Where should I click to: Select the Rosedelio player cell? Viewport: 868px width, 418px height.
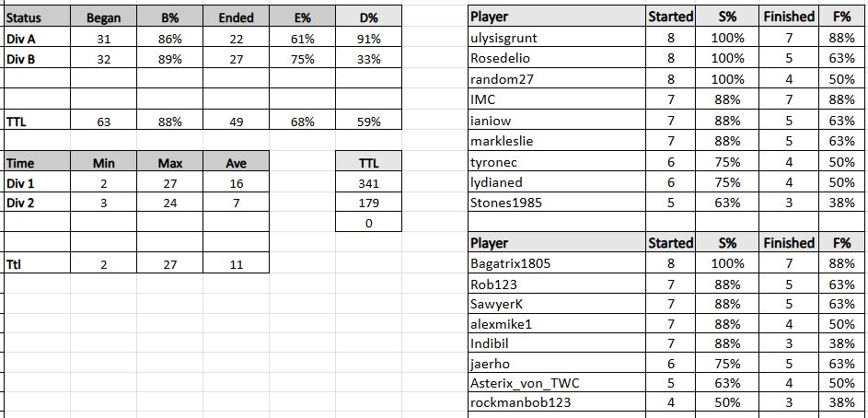click(x=558, y=58)
